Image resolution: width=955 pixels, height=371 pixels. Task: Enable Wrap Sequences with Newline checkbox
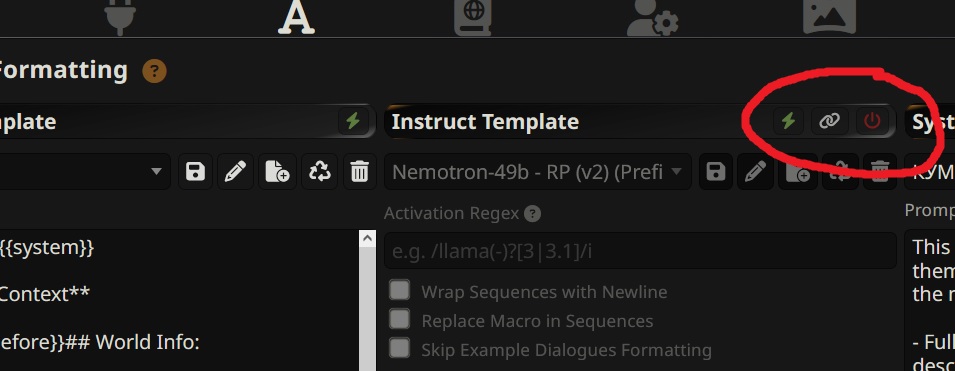(399, 291)
